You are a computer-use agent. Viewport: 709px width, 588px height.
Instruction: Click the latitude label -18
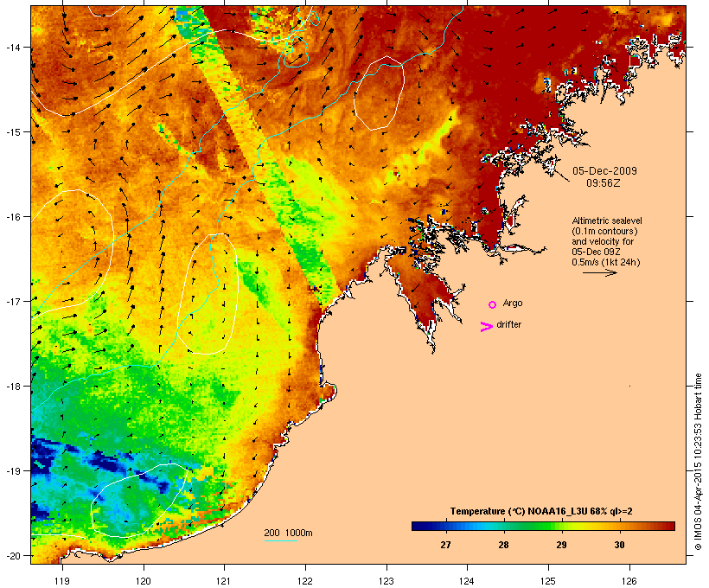[x=12, y=387]
